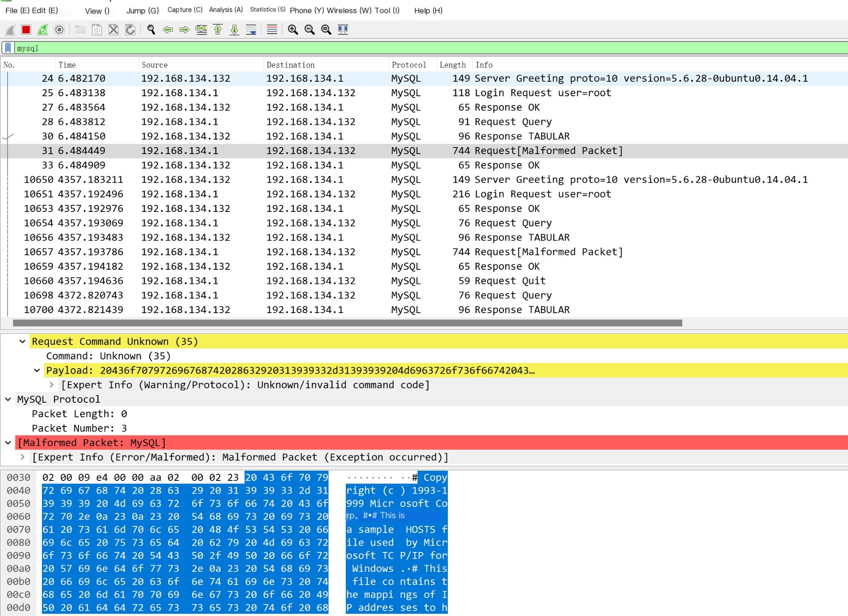
Task: Sort by Length column header
Action: pos(454,65)
